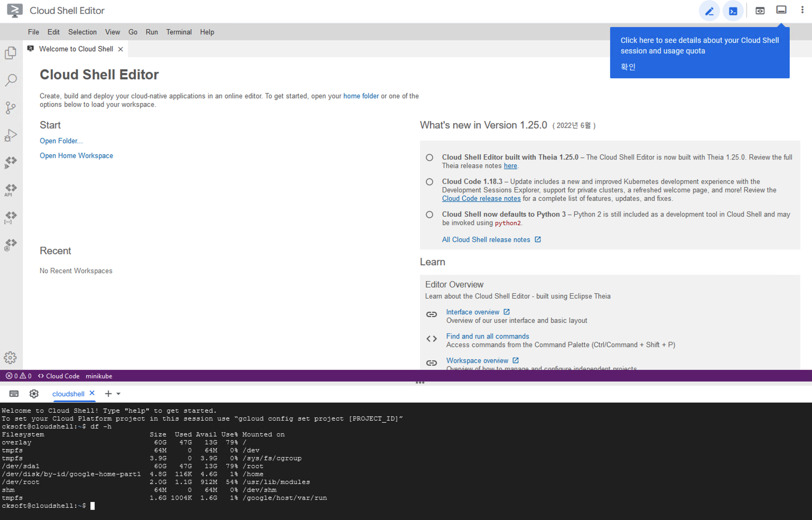Image resolution: width=812 pixels, height=520 pixels.
Task: Open Cloud Code API icon in sidebar
Action: coord(11,190)
